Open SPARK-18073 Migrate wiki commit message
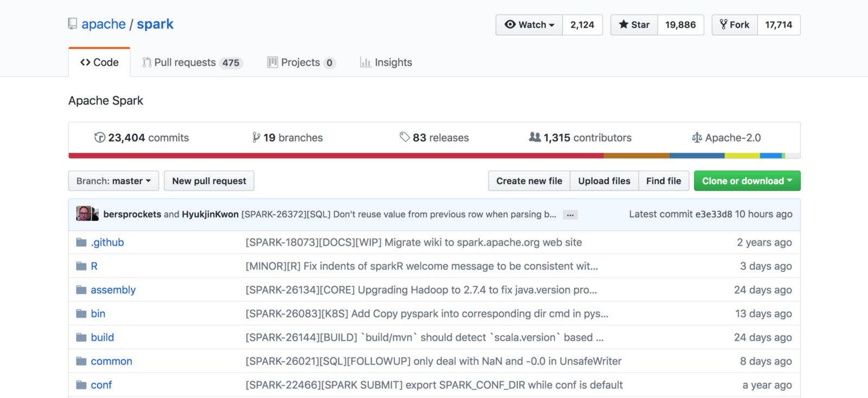This screenshot has height=398, width=868. pos(414,242)
